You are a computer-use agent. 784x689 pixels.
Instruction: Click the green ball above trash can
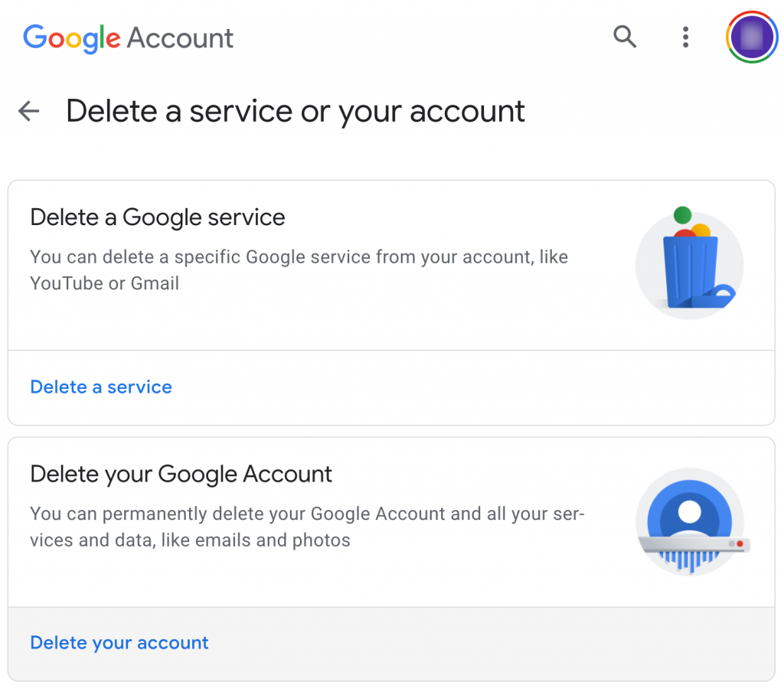click(x=682, y=215)
